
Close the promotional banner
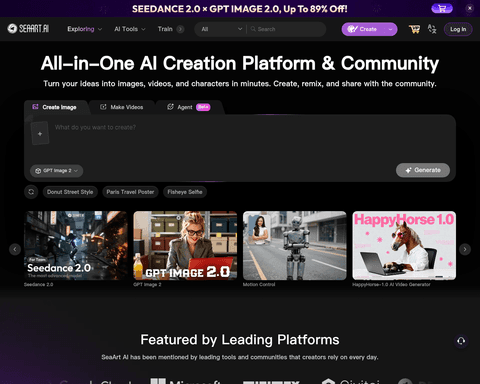coord(470,8)
